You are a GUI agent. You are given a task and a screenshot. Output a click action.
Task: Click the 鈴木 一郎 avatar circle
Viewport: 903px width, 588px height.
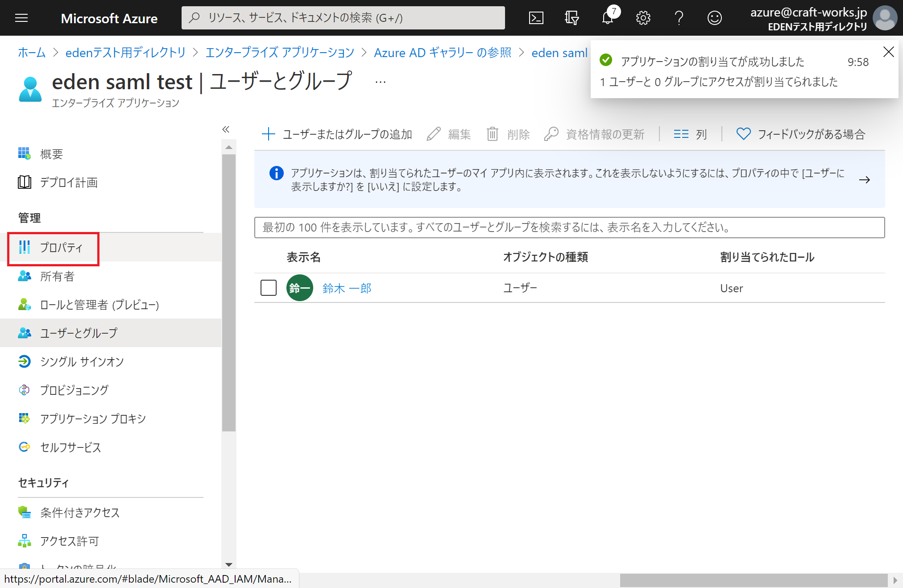300,288
